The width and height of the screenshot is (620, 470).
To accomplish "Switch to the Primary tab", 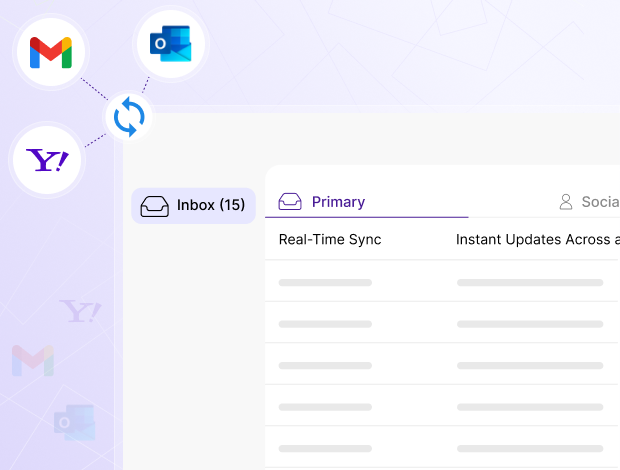I will pos(367,202).
